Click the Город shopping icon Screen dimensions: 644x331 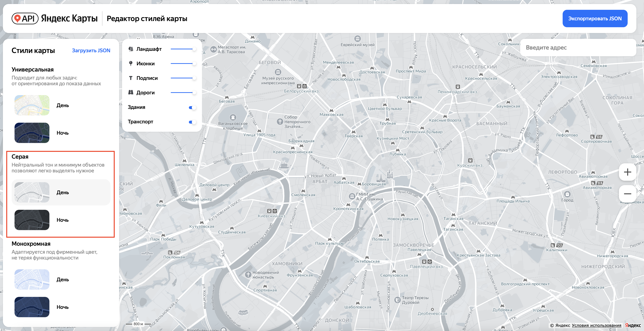pos(567,194)
